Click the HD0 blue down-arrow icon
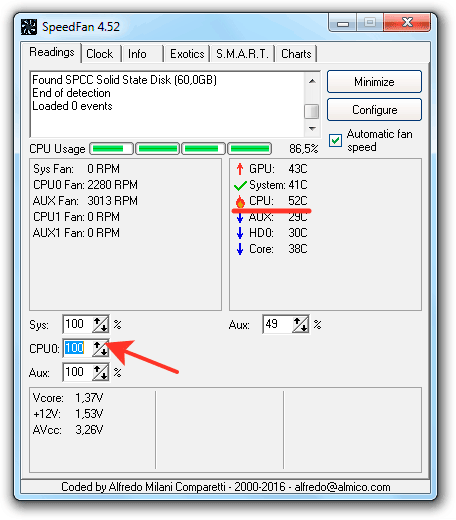The width and height of the screenshot is (456, 520). 240,233
